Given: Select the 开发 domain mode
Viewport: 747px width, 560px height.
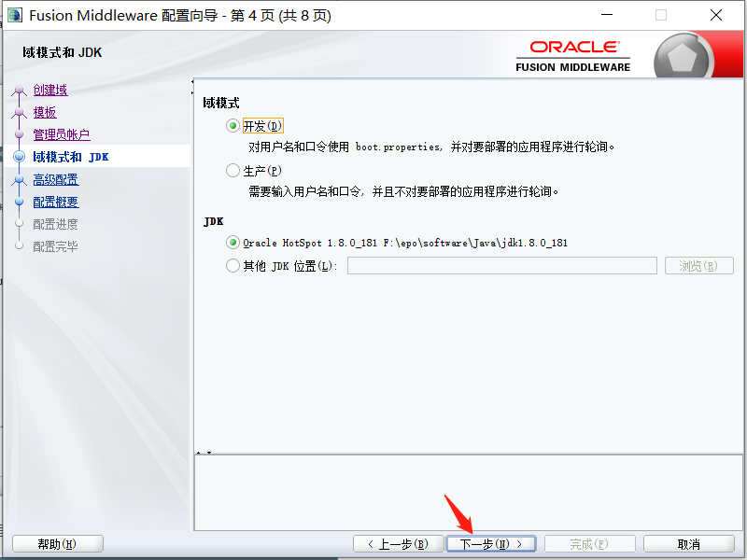Looking at the screenshot, I should click(x=233, y=124).
